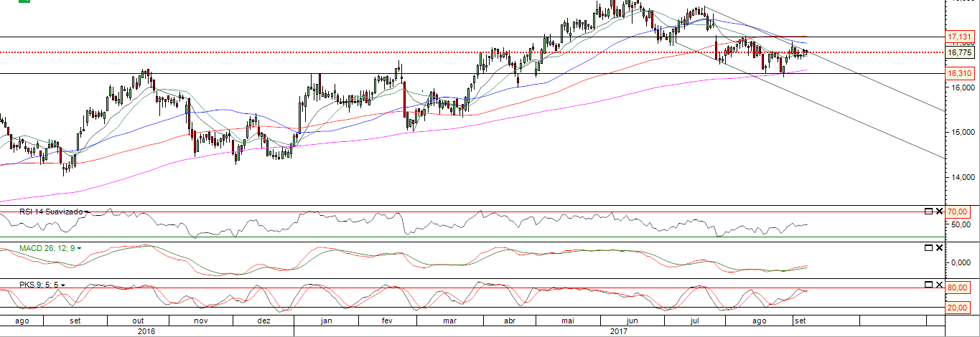This screenshot has width=980, height=337.
Task: Select the 'out' month on time axis
Action: pyautogui.click(x=139, y=321)
